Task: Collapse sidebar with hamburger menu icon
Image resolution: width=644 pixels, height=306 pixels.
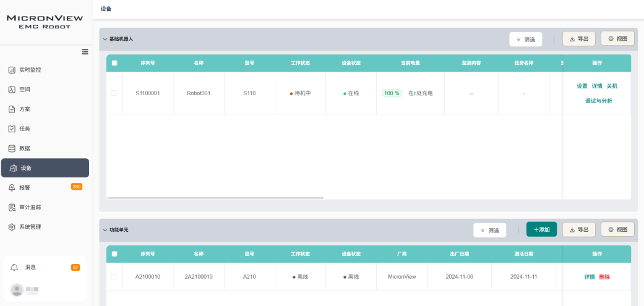Action: pyautogui.click(x=85, y=51)
